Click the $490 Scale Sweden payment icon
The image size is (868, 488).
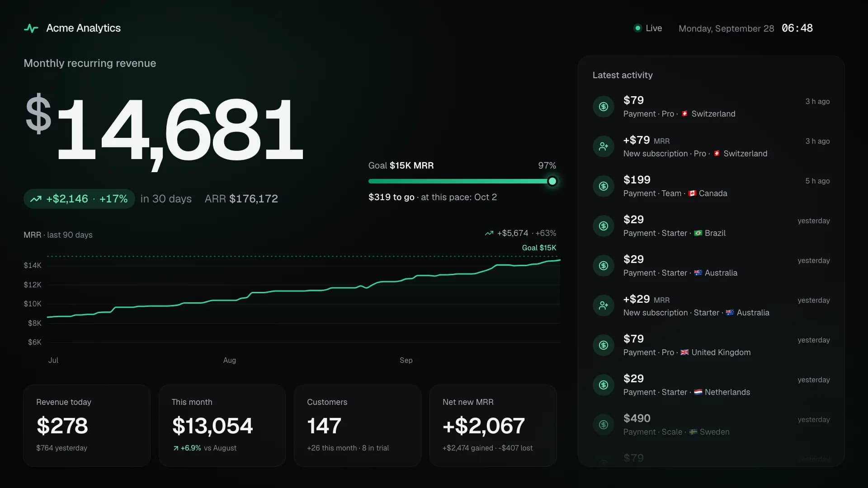[604, 425]
